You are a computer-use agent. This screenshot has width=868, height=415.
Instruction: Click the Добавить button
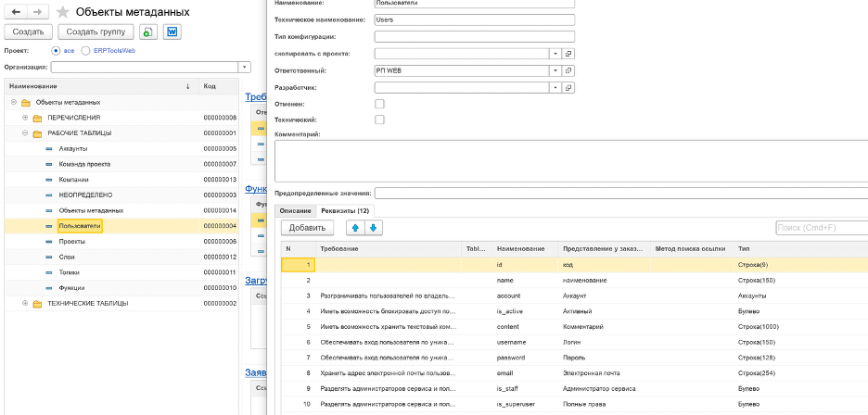tap(307, 228)
